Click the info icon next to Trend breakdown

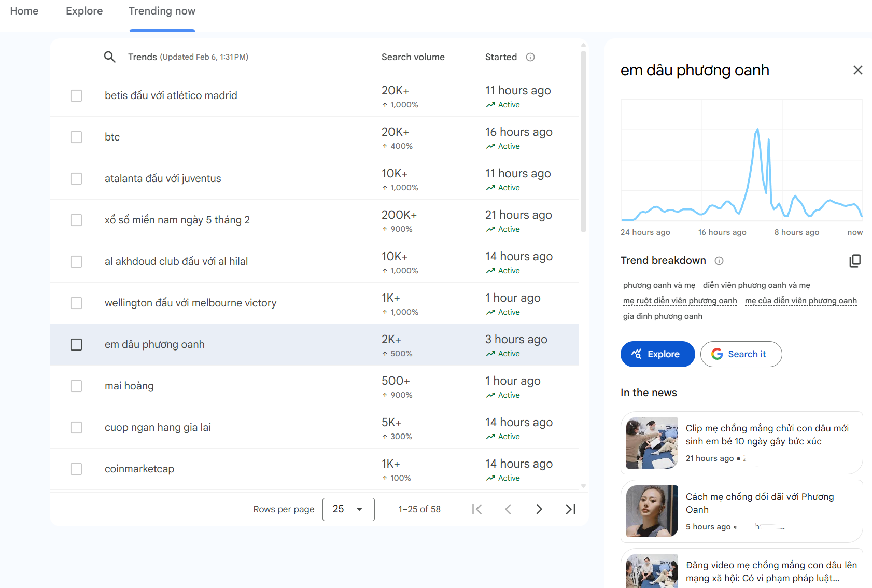click(x=719, y=261)
